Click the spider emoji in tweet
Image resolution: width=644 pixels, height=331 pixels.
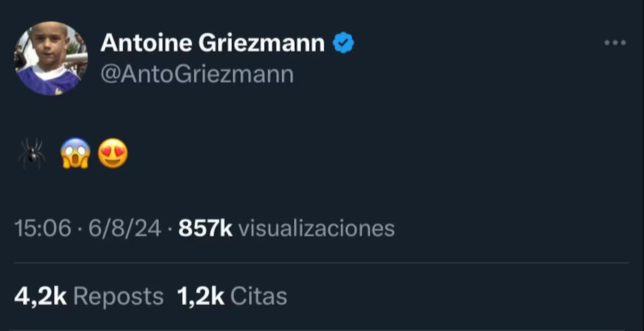tap(32, 153)
